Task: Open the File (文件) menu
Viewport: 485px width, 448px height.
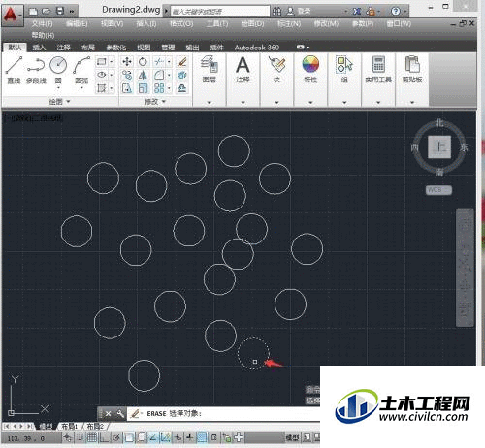Action: [43, 23]
